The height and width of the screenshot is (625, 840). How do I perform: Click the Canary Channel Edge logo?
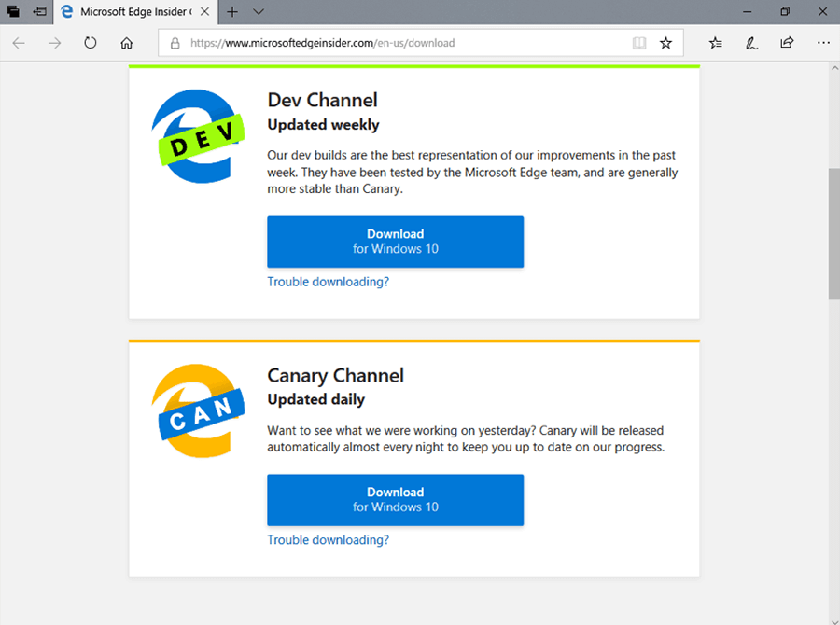tap(198, 410)
